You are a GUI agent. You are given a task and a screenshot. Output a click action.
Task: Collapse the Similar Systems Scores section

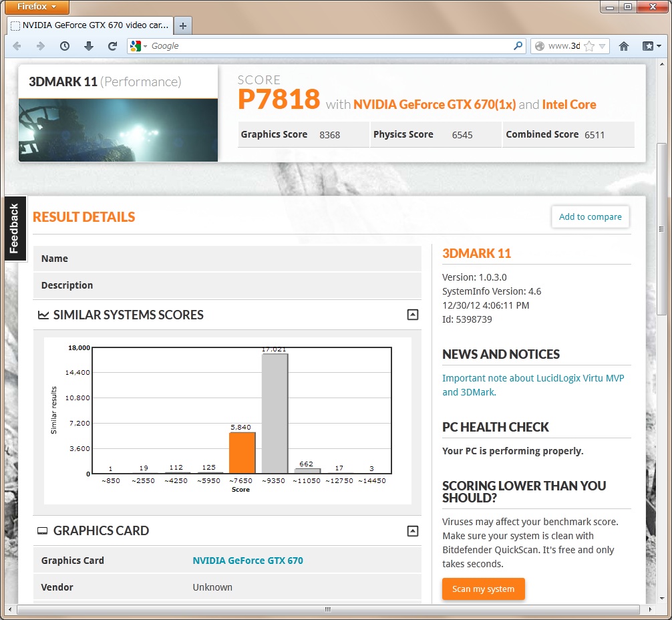pyautogui.click(x=412, y=315)
